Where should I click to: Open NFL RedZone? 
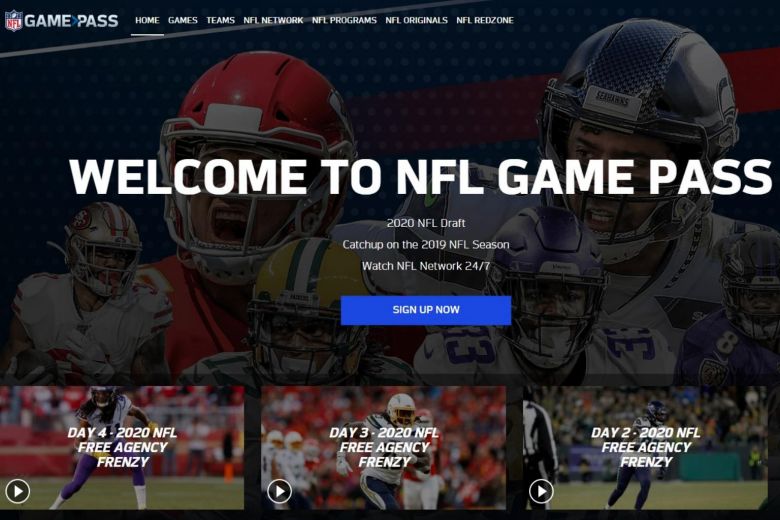click(x=485, y=20)
